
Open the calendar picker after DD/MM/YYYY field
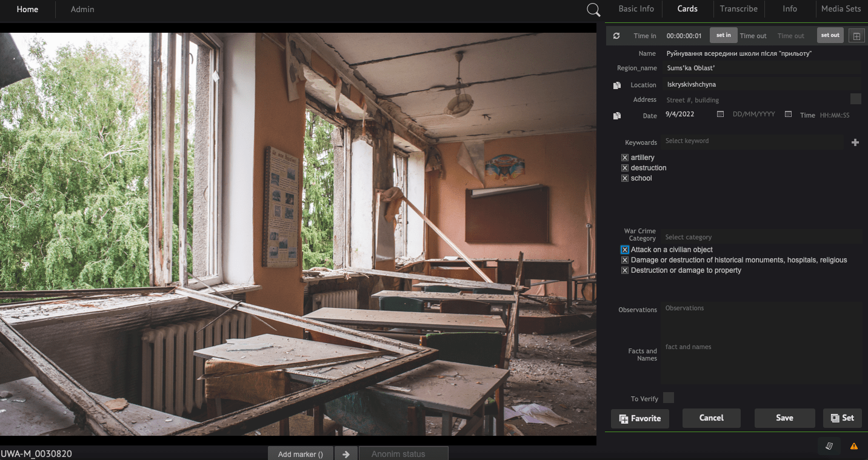click(x=788, y=114)
